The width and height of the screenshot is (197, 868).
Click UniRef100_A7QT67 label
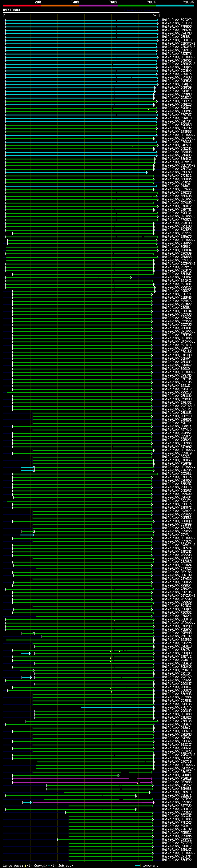(176, 115)
